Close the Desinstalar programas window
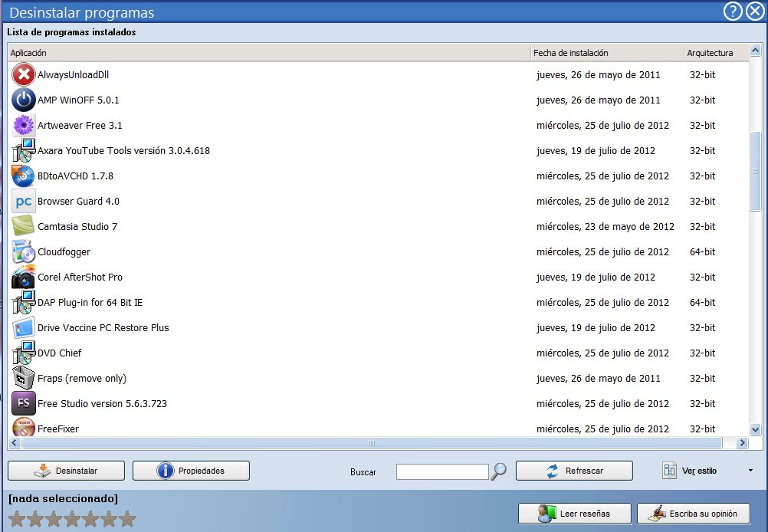768x532 pixels. coord(755,11)
